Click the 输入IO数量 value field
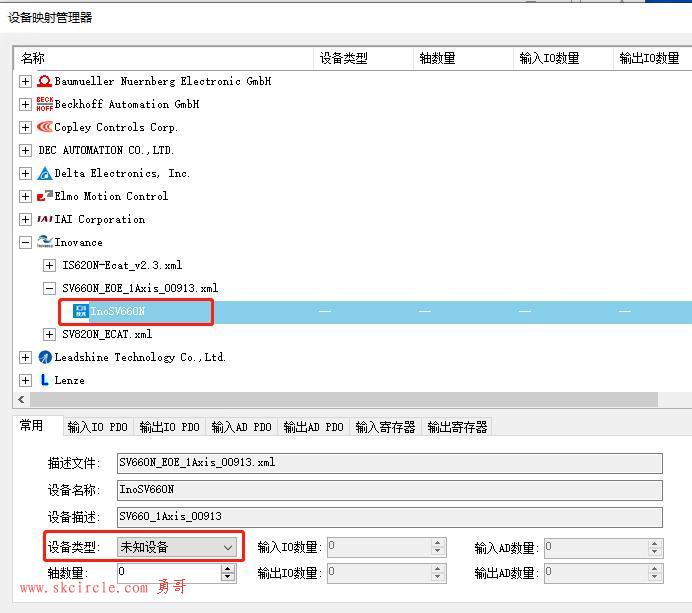The height and width of the screenshot is (613, 692). (x=379, y=547)
